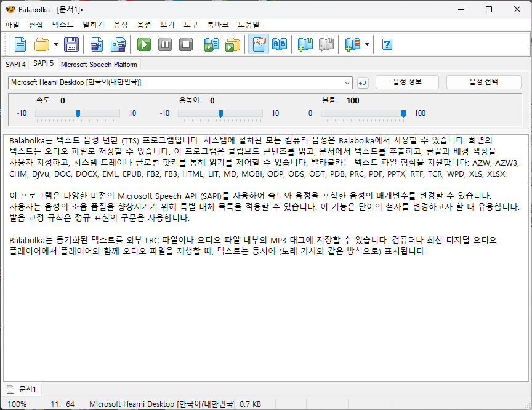The image size is (532, 410).
Task: Click the 음성 선택 button
Action: [484, 82]
